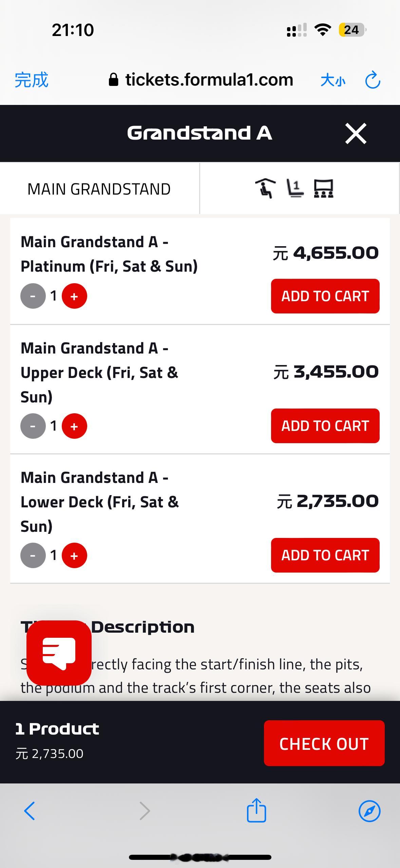Add Lower Deck ticket to cart

click(x=325, y=555)
